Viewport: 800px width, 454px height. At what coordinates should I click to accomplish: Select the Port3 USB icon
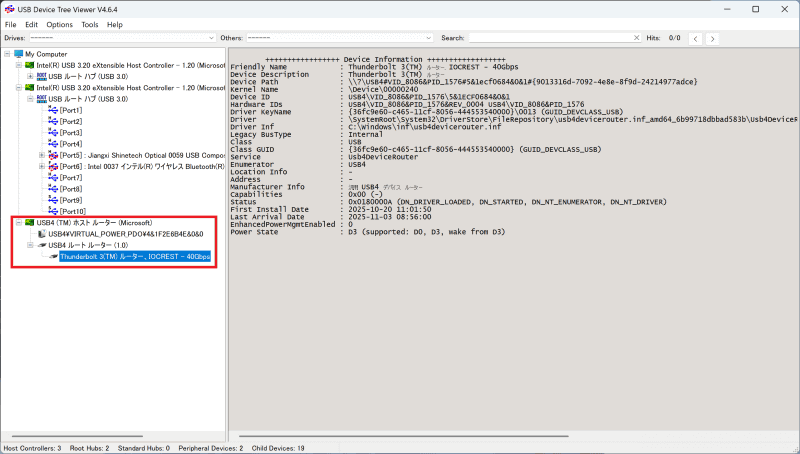(53, 132)
